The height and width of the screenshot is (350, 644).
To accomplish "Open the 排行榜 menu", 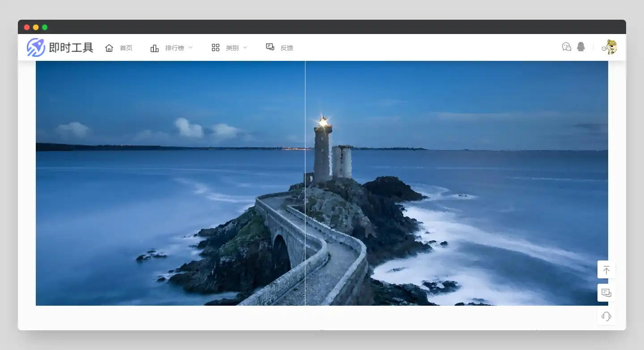I will click(174, 48).
